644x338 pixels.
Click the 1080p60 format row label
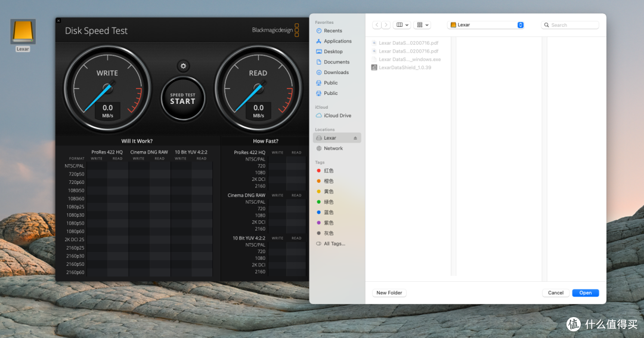tap(75, 231)
